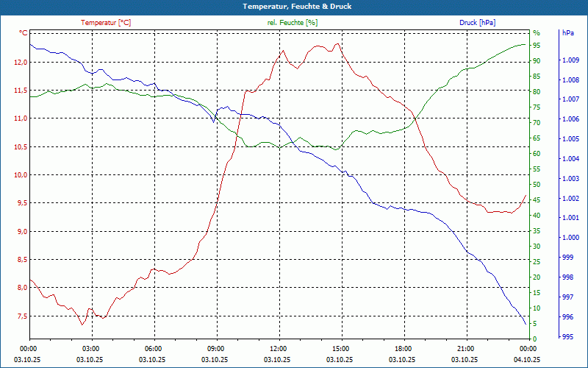Screen dimensions: 588x368
Task: Click "75" on the green humidity axis
Action: [537, 107]
